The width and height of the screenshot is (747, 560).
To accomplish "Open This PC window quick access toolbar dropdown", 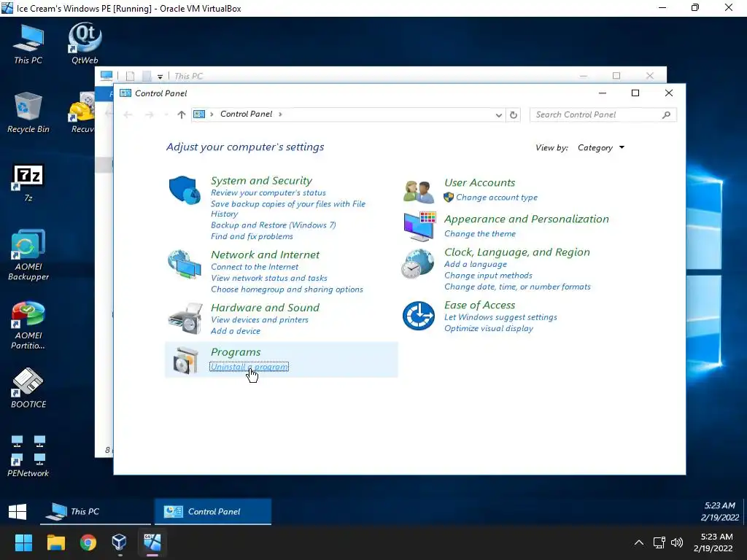I will coord(160,77).
